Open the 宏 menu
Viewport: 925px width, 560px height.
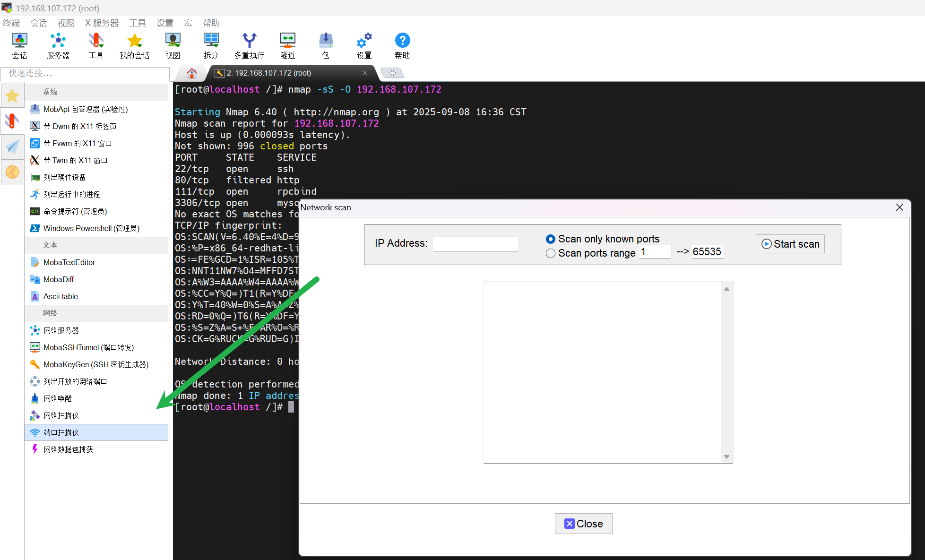(x=188, y=23)
